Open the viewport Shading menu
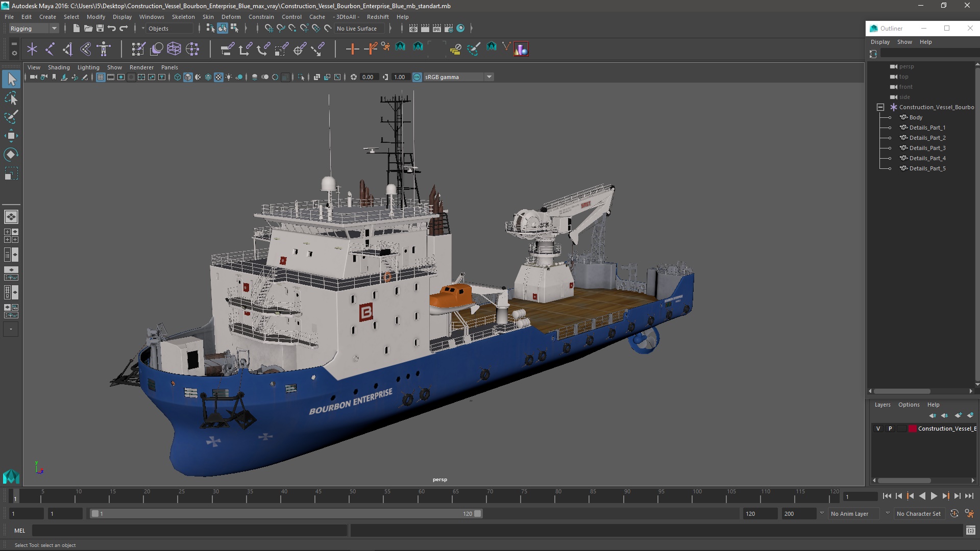The height and width of the screenshot is (551, 980). click(59, 67)
